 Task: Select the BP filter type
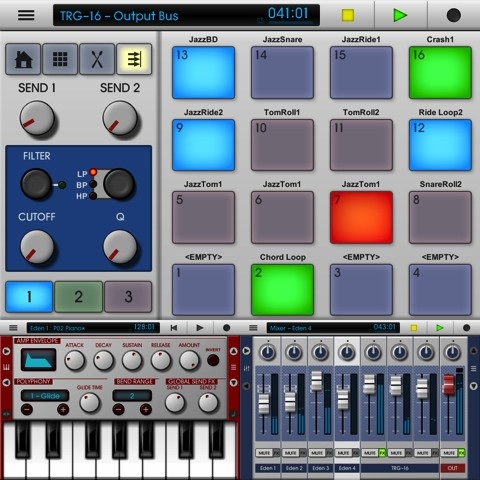coord(93,184)
